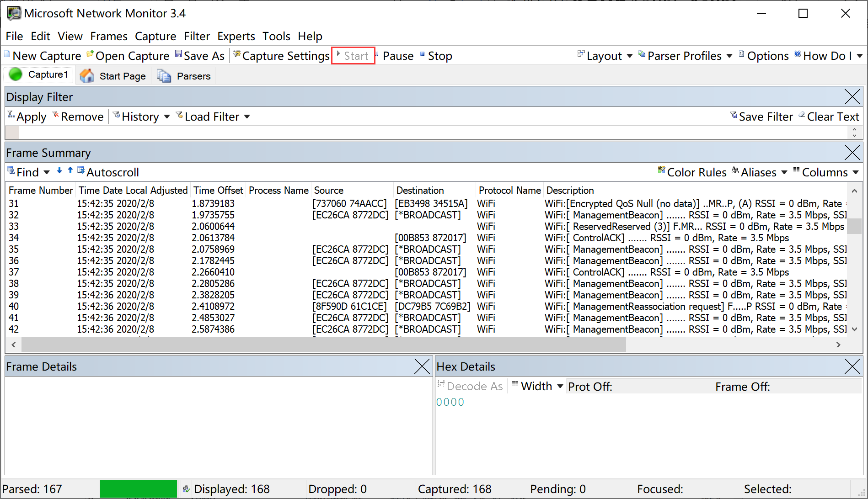
Task: Start the capture
Action: pos(353,56)
